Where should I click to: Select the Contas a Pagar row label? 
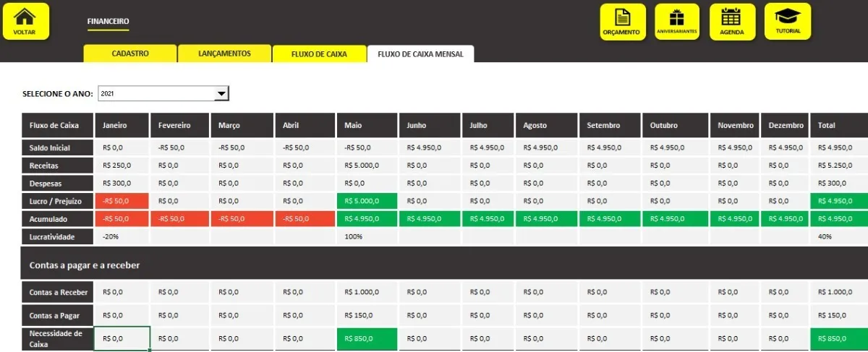point(57,315)
